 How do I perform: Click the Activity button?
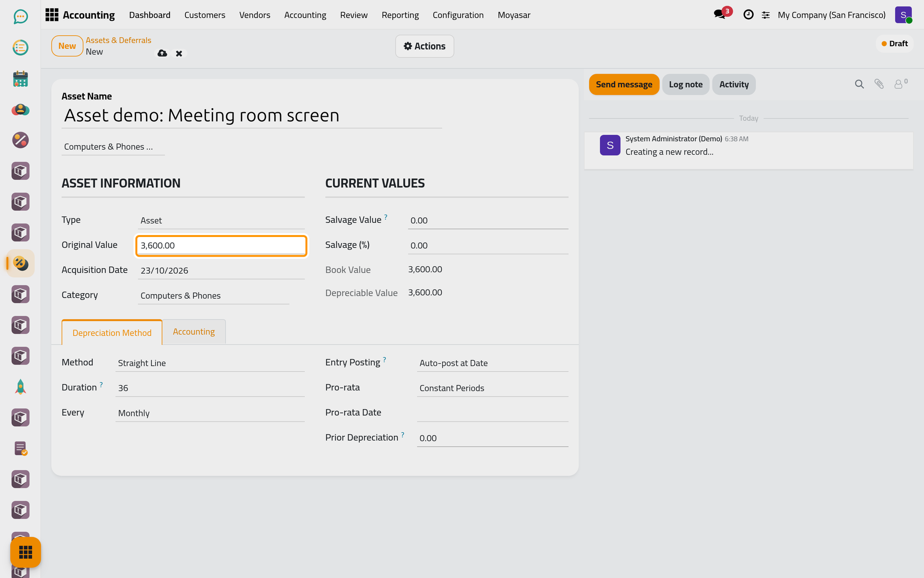733,84
